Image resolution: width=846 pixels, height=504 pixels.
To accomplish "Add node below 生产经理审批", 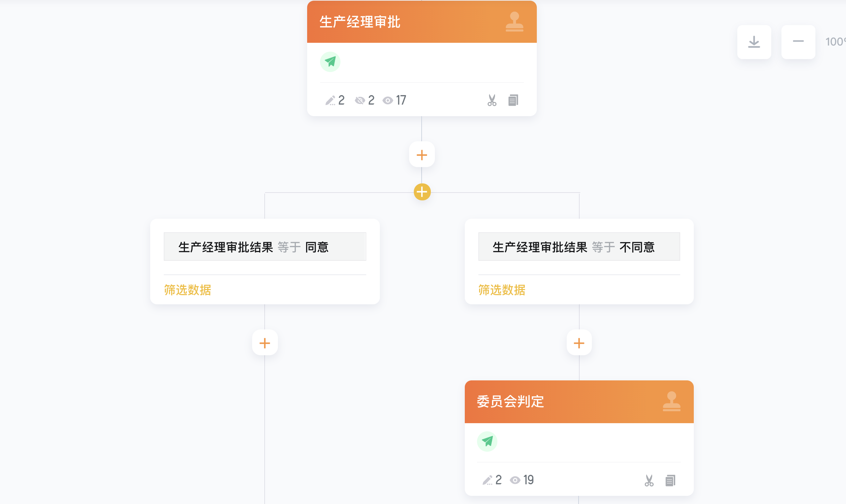I will click(422, 155).
